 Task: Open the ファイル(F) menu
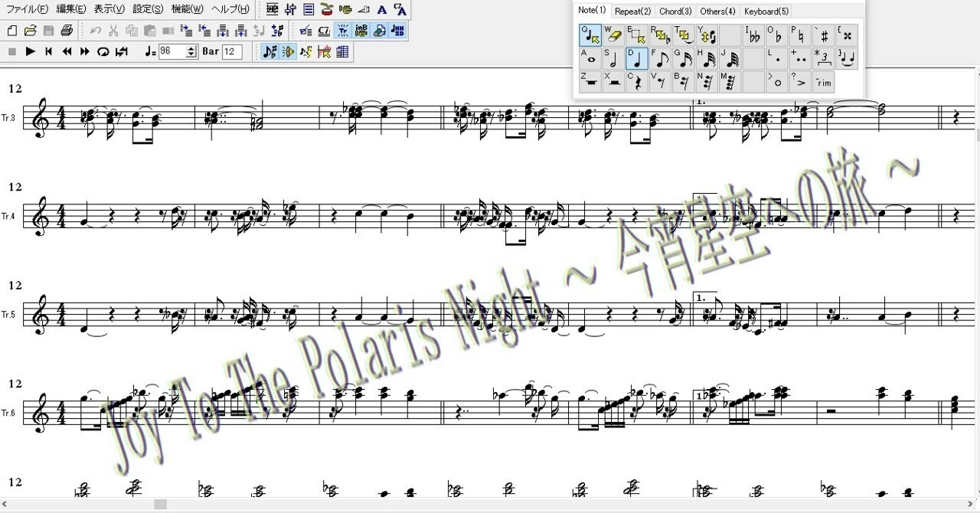pos(27,9)
